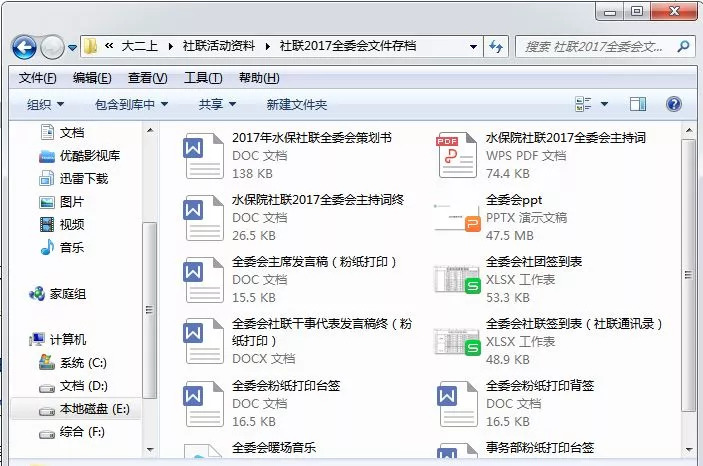The width and height of the screenshot is (703, 466).
Task: Select the 全委会主席发言稿 DOC icon
Action: click(203, 279)
